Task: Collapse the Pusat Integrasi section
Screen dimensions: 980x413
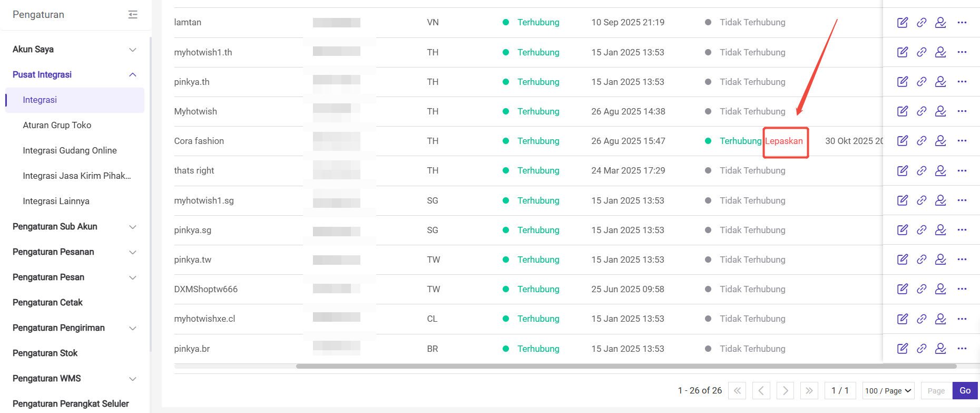Action: (133, 75)
